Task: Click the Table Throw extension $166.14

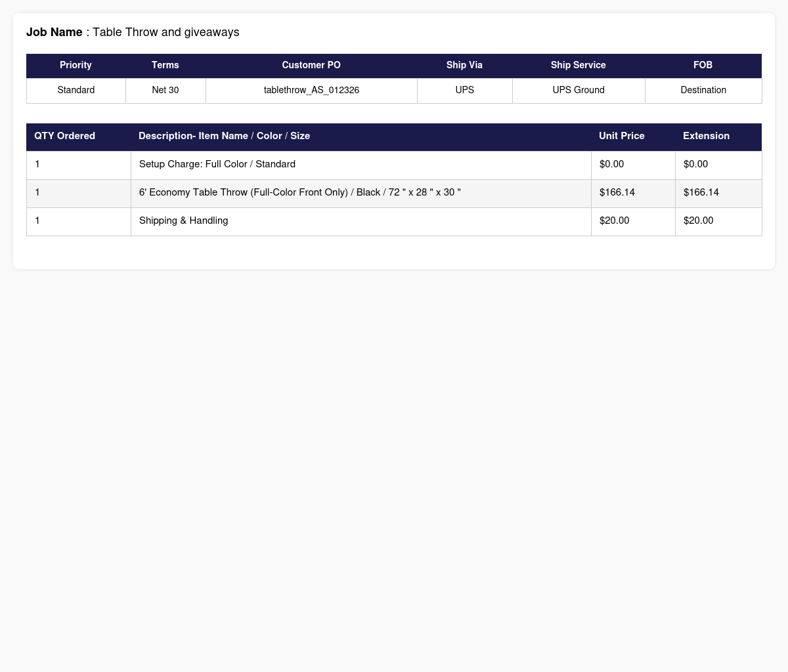Action: tap(718, 194)
